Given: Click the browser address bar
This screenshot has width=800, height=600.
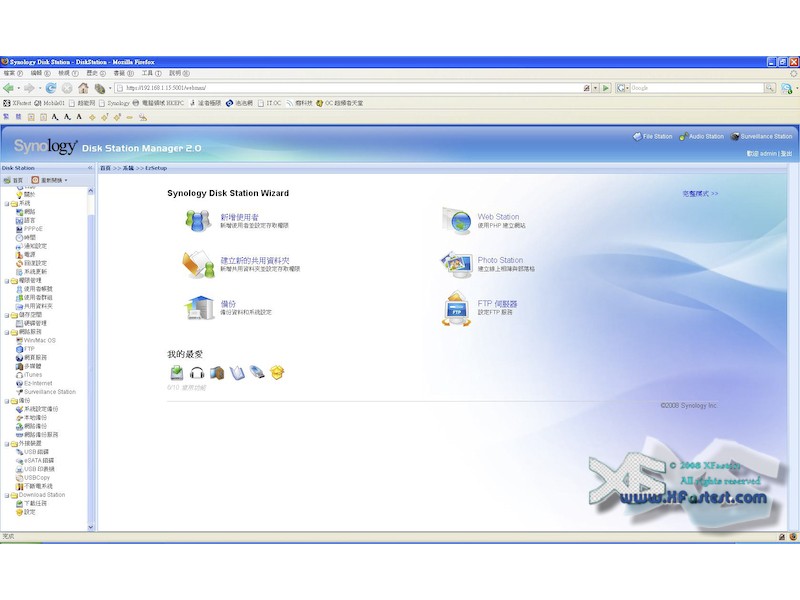Looking at the screenshot, I should [x=349, y=88].
